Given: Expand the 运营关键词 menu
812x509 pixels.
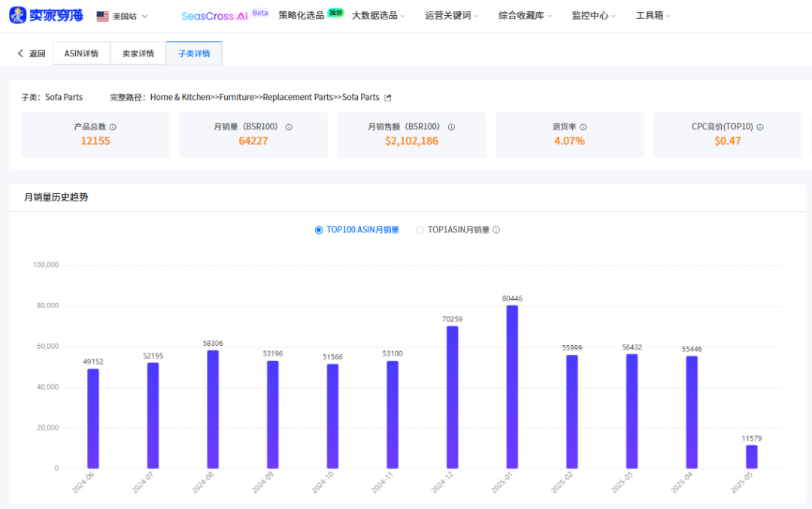Looking at the screenshot, I should (x=452, y=16).
